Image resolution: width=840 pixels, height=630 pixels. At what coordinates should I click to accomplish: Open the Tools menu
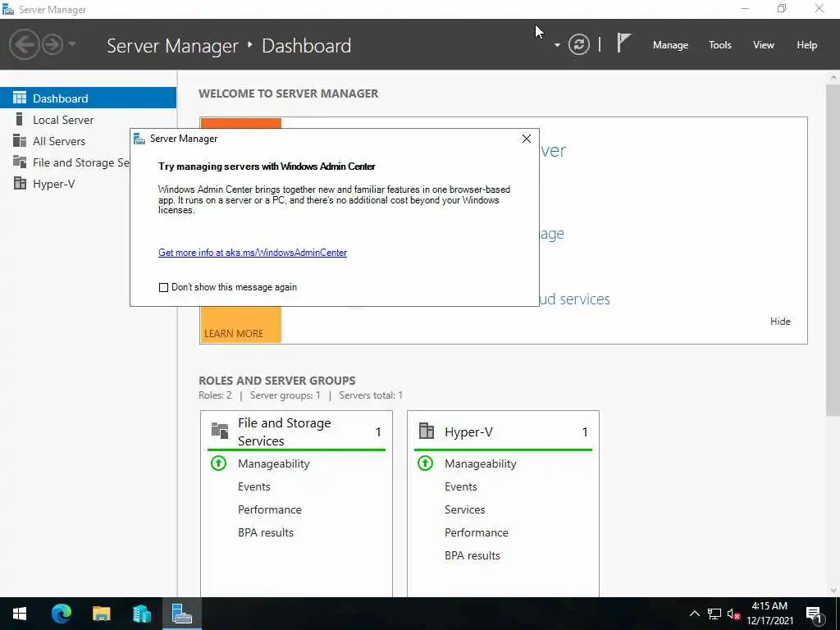(x=719, y=45)
